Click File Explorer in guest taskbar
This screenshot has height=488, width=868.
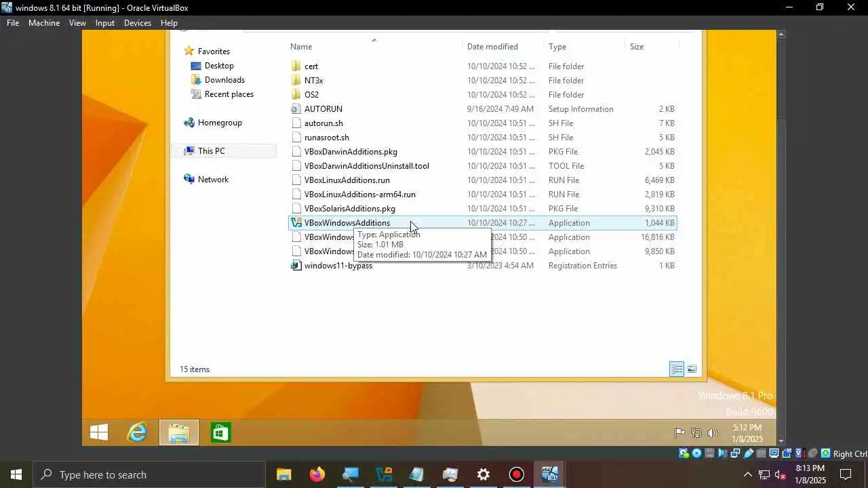coord(179,432)
